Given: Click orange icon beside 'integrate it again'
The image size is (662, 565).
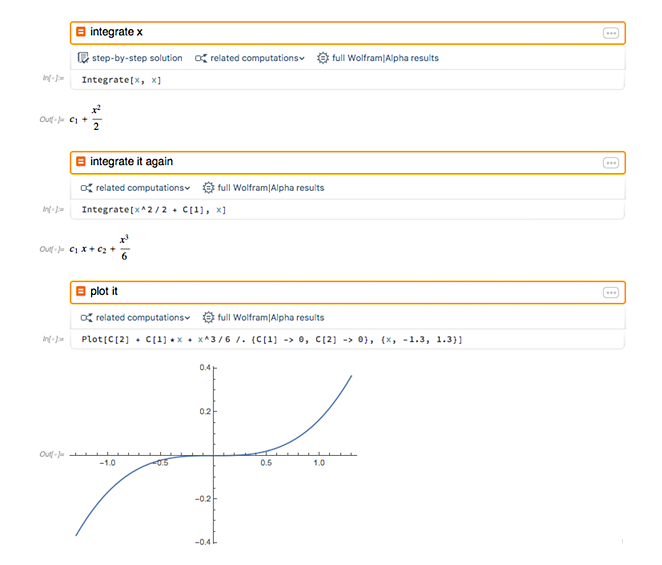Looking at the screenshot, I should (x=82, y=162).
